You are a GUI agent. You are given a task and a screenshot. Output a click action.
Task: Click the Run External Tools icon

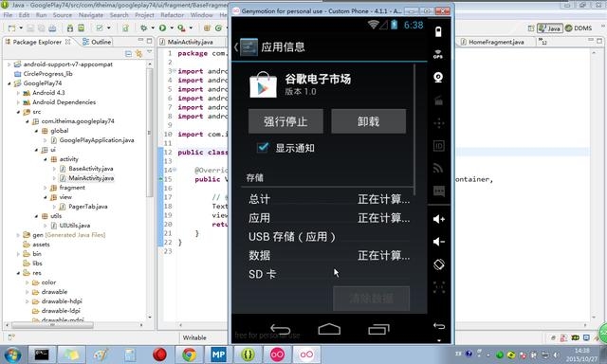181,27
